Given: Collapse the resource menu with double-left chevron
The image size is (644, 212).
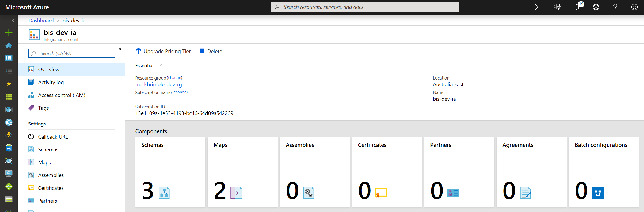Looking at the screenshot, I should point(120,49).
